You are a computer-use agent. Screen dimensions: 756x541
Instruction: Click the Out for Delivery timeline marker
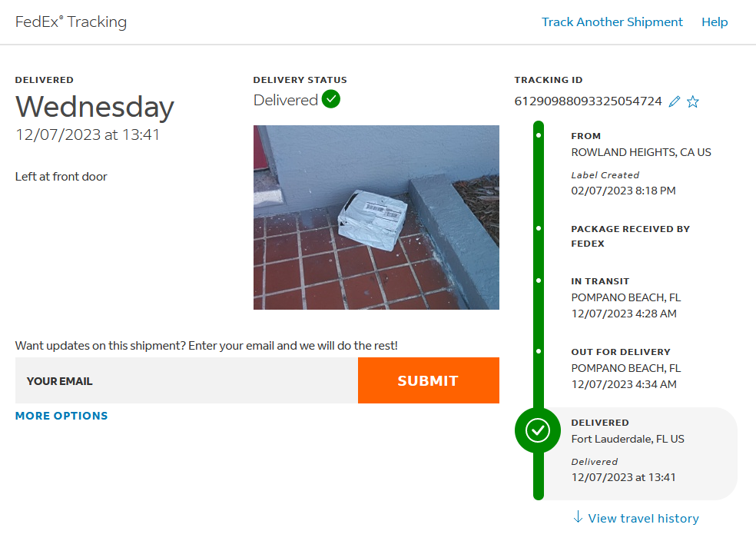coord(539,352)
